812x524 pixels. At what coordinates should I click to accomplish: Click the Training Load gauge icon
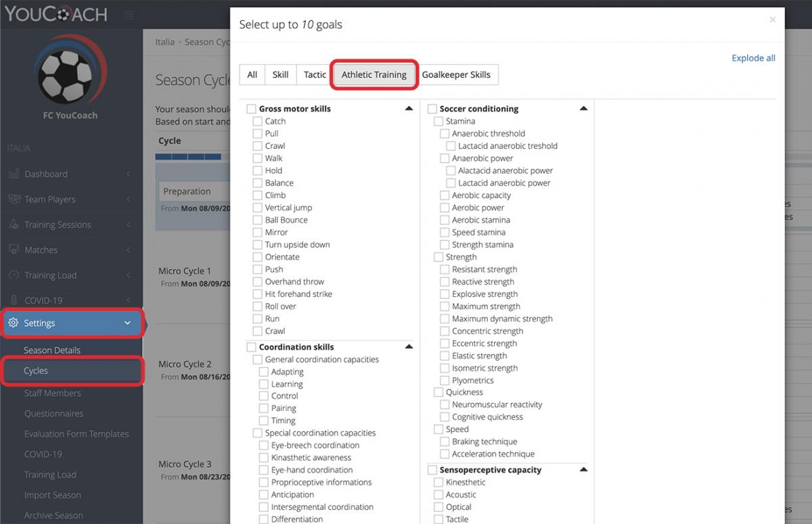(x=14, y=275)
